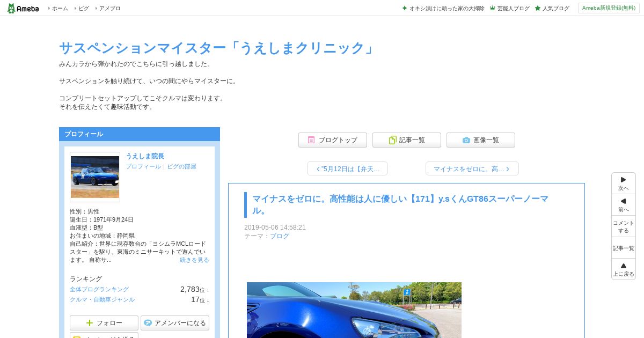
Task: Click 上に戻る in the side navigation
Action: (624, 269)
